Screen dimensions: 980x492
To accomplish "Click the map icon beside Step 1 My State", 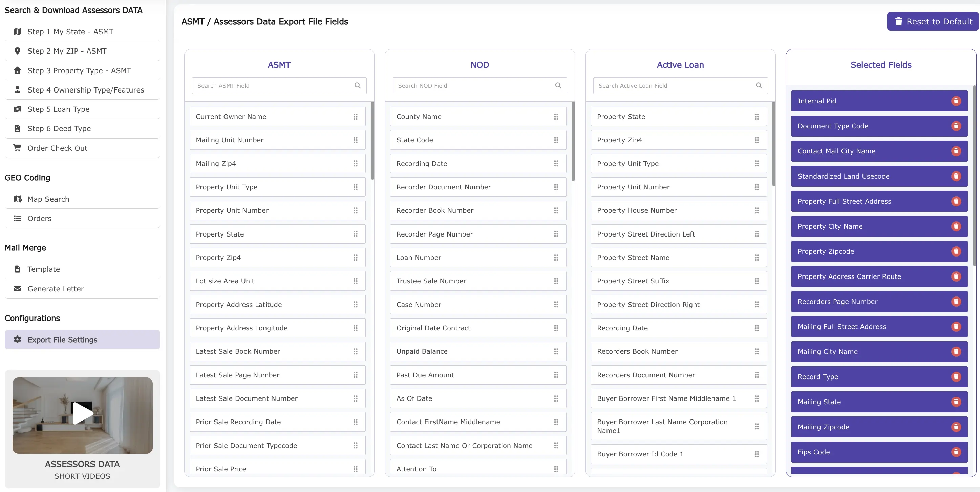I will tap(17, 32).
